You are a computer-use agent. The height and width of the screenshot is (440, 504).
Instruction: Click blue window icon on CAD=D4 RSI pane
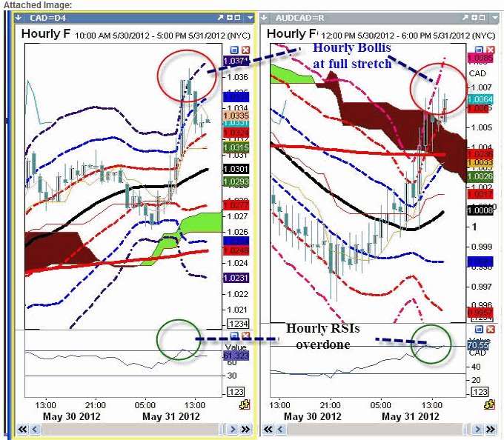(x=234, y=336)
